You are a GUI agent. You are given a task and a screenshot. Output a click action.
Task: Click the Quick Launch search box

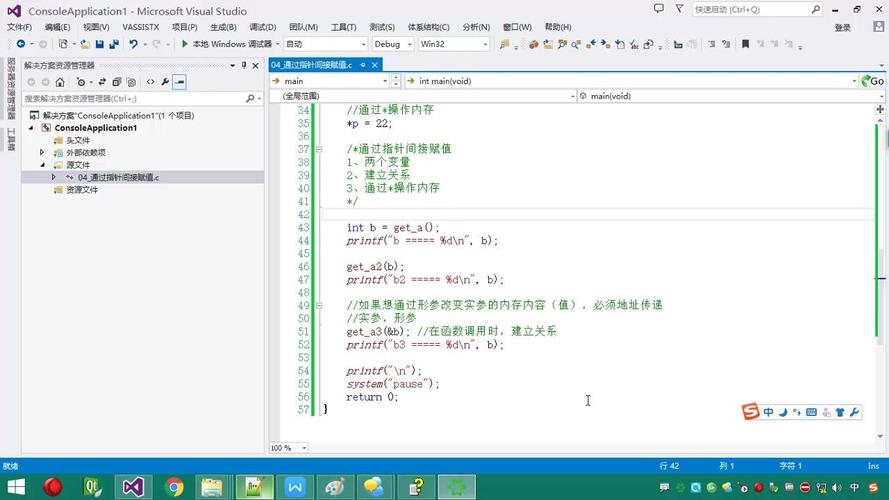point(757,10)
